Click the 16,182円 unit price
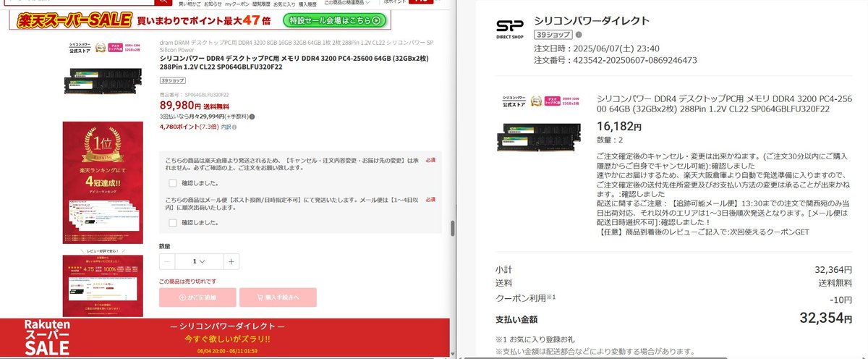The width and height of the screenshot is (868, 359). 619,127
